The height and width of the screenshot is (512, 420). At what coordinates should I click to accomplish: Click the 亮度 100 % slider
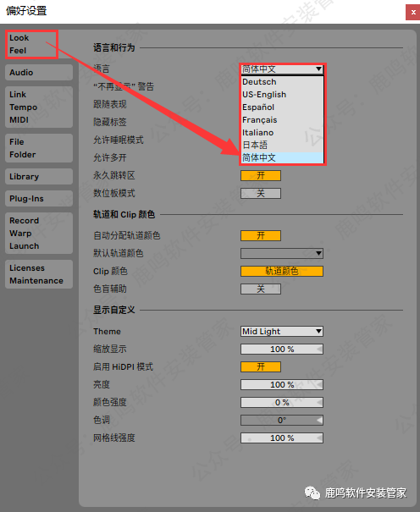pyautogui.click(x=282, y=385)
